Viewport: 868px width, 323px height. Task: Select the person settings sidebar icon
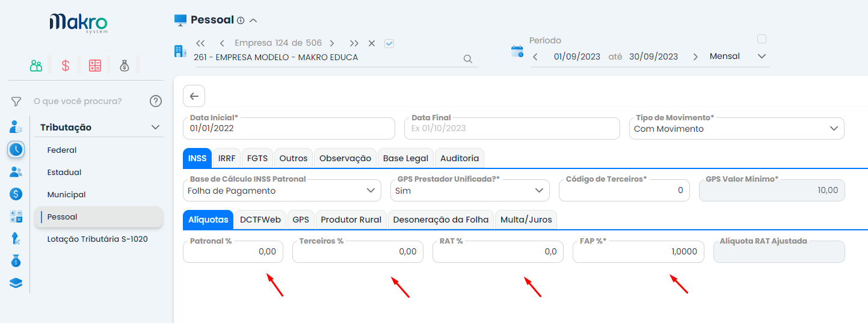(x=16, y=127)
